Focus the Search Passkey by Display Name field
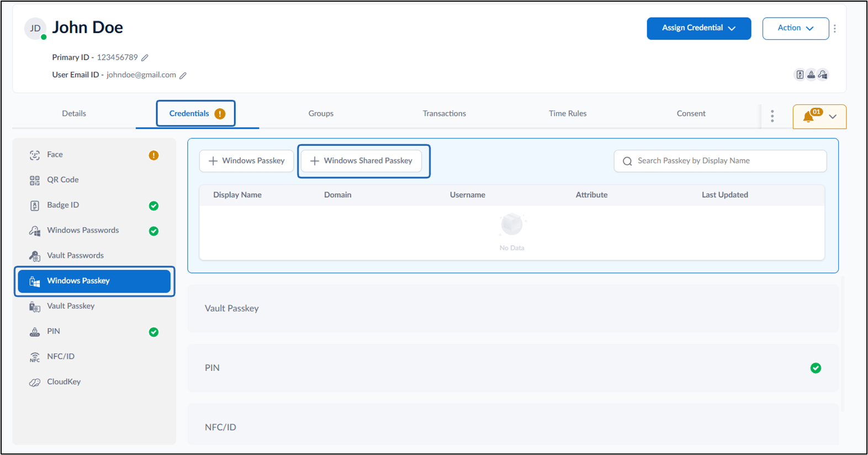This screenshot has height=455, width=868. tap(720, 161)
